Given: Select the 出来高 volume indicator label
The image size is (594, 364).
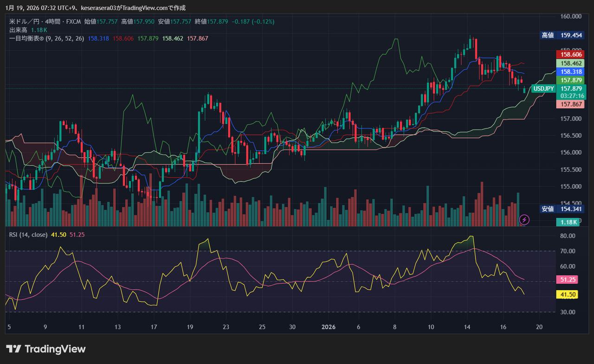Looking at the screenshot, I should [x=19, y=30].
